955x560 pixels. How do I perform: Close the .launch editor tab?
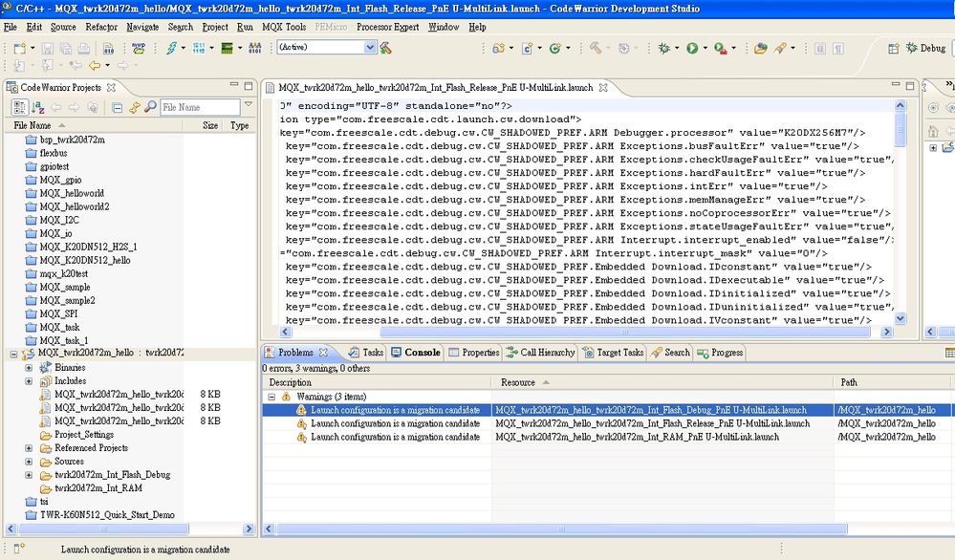(603, 88)
